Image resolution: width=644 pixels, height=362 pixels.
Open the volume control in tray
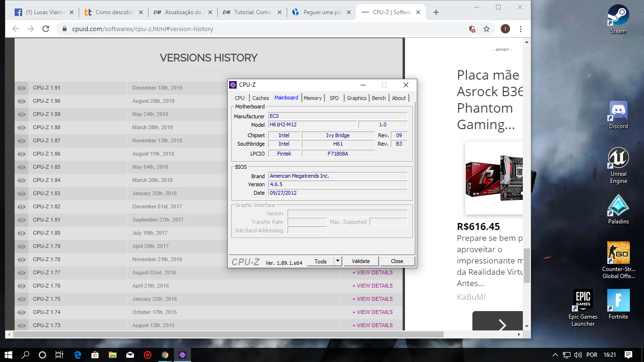click(578, 355)
